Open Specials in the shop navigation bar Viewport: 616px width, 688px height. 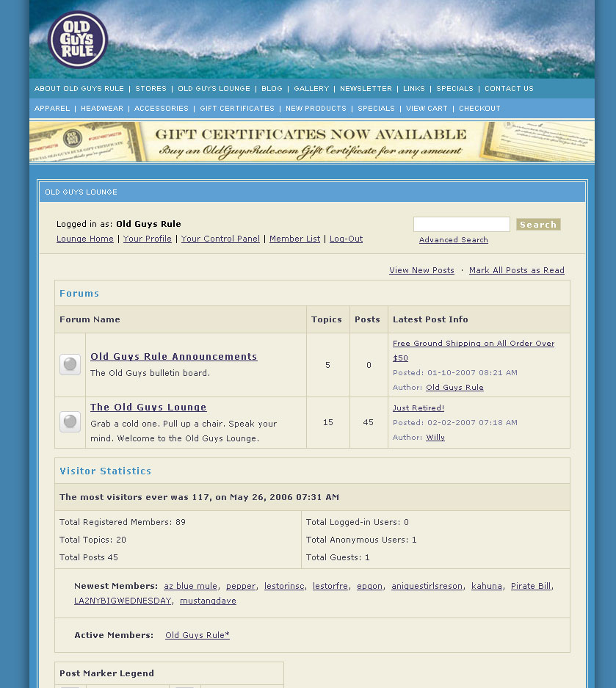point(377,109)
